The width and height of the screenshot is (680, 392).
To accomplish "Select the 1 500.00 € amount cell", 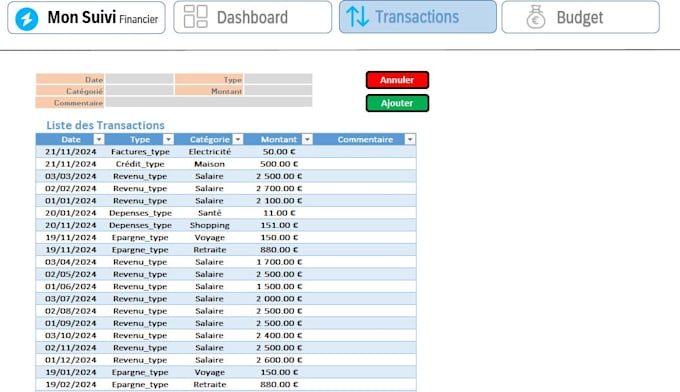I will click(x=279, y=287).
